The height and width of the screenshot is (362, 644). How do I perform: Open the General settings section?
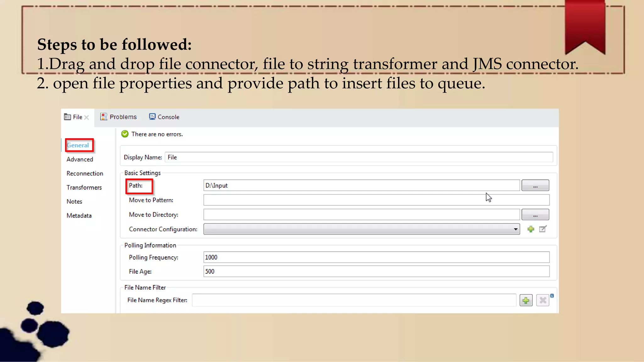point(78,145)
